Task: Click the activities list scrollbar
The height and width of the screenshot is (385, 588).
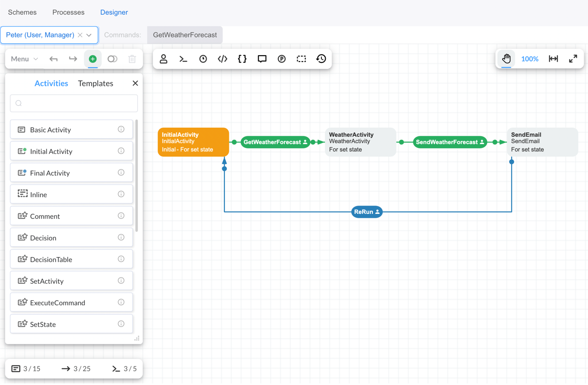Action: pos(136,176)
